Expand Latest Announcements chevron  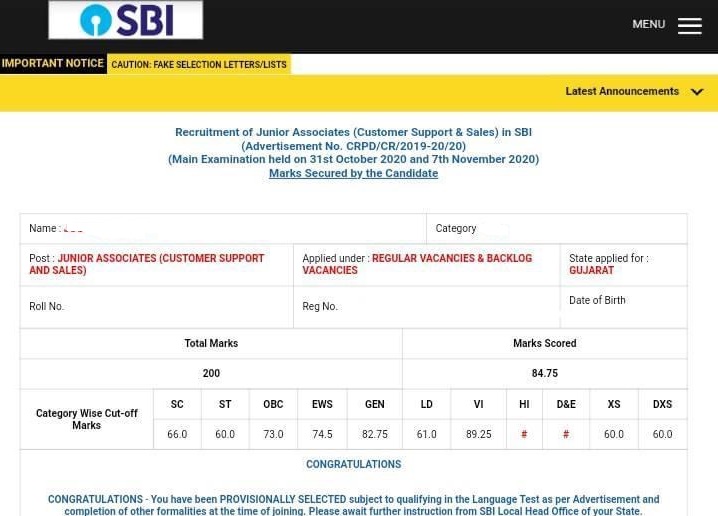coord(697,92)
